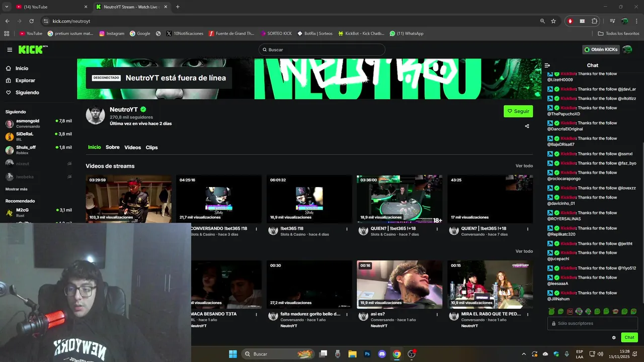Expand following list with Mostrar más
The image size is (644, 362).
[x=17, y=189]
